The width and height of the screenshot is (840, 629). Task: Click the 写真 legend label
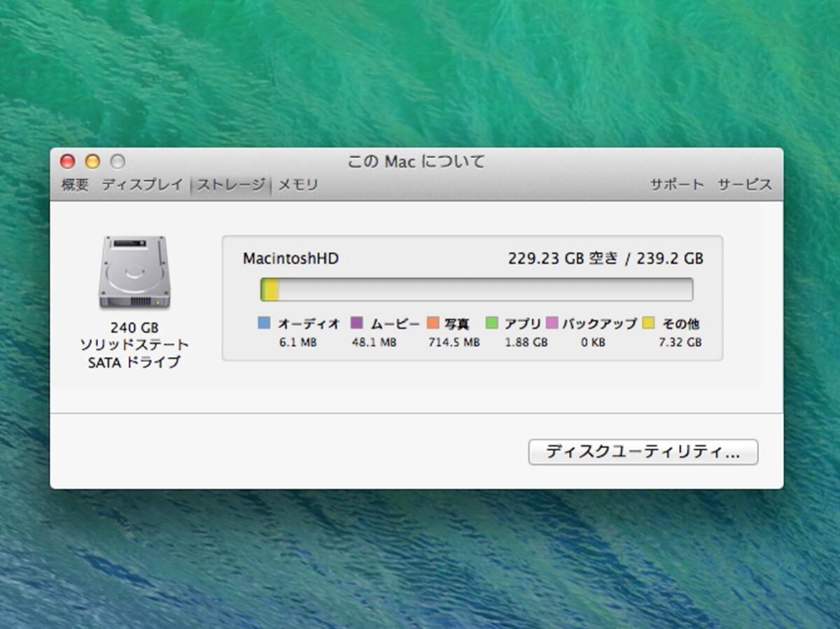457,324
